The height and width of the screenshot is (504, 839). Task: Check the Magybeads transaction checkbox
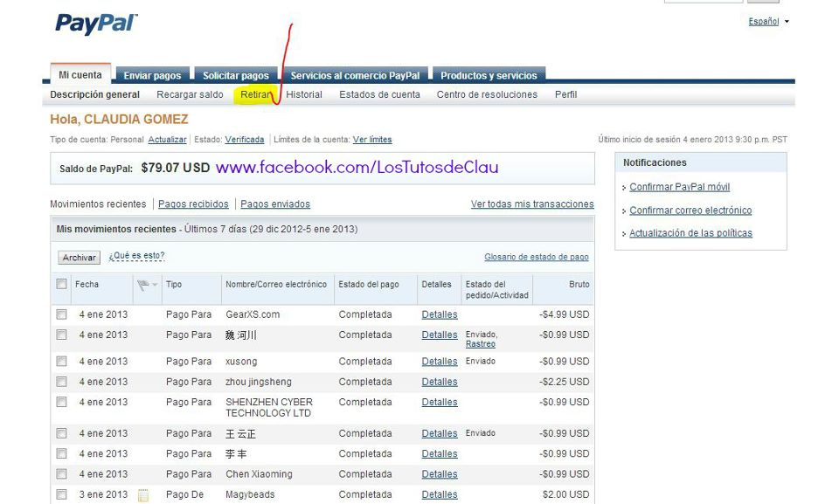(x=61, y=494)
